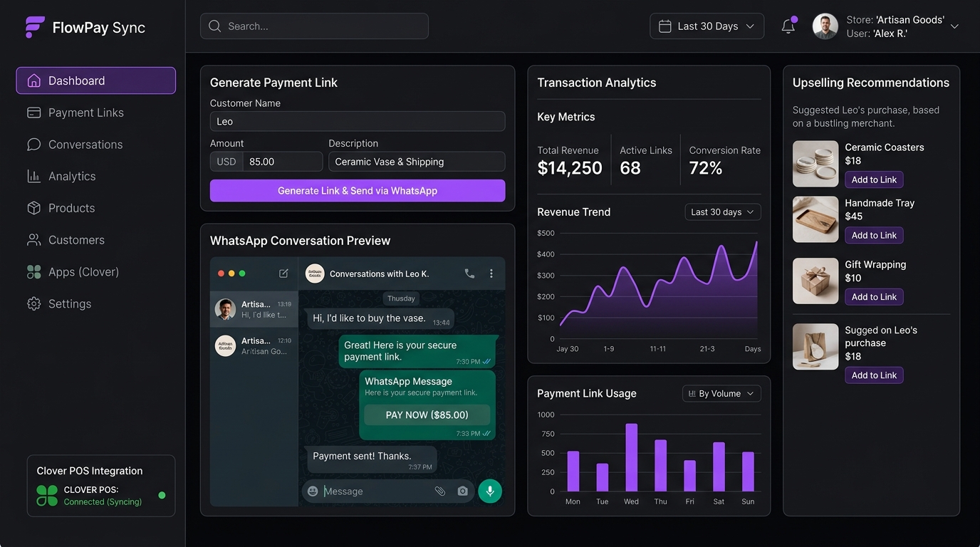Click the Total Revenue $14,250 value
This screenshot has height=547, width=980.
(570, 168)
